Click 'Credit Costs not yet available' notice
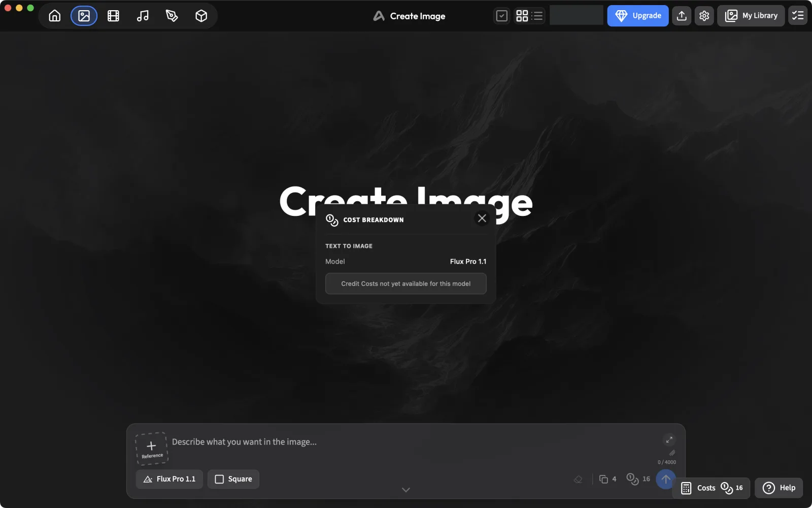 click(x=405, y=283)
